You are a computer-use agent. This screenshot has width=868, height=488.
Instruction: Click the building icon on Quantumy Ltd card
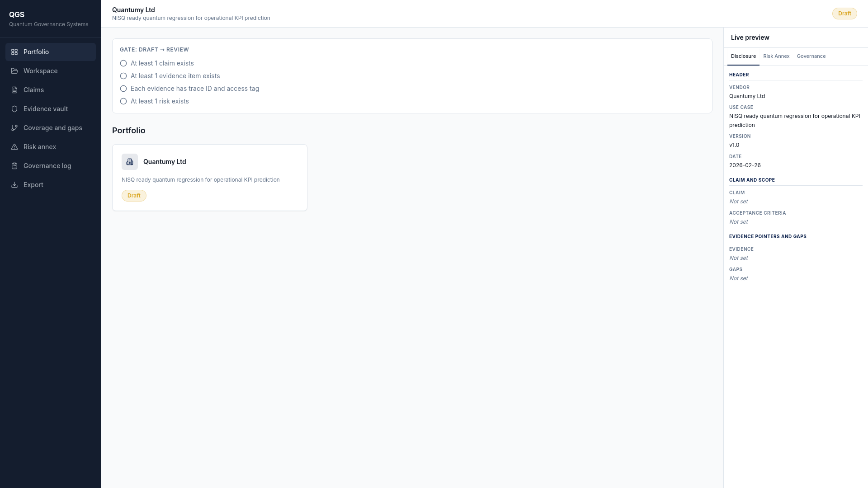click(x=130, y=162)
